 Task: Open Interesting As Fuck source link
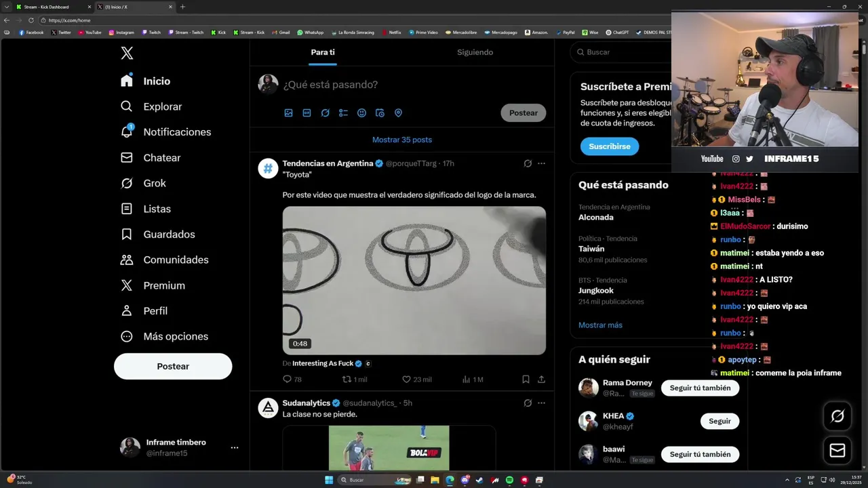point(323,363)
